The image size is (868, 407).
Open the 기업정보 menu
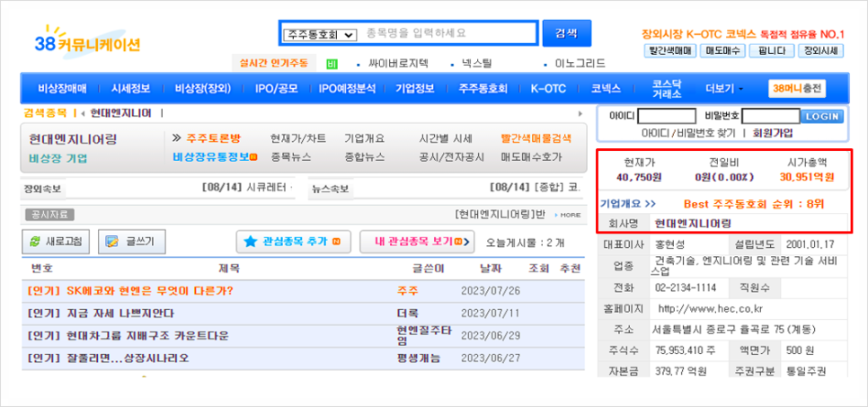click(x=414, y=89)
